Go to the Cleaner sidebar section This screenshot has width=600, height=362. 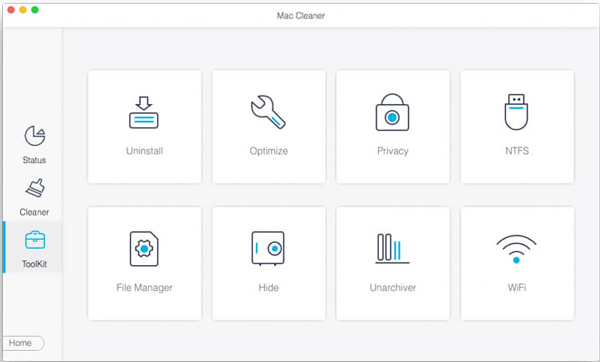click(x=34, y=197)
